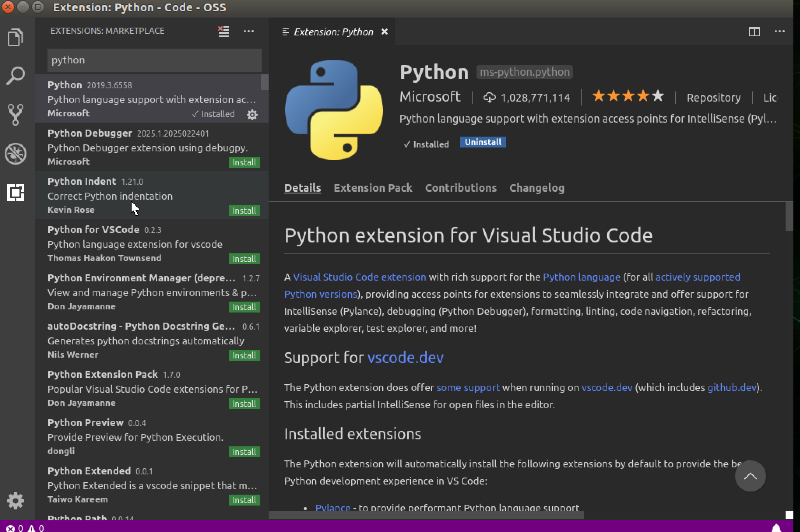Click the extensions search box

point(154,60)
